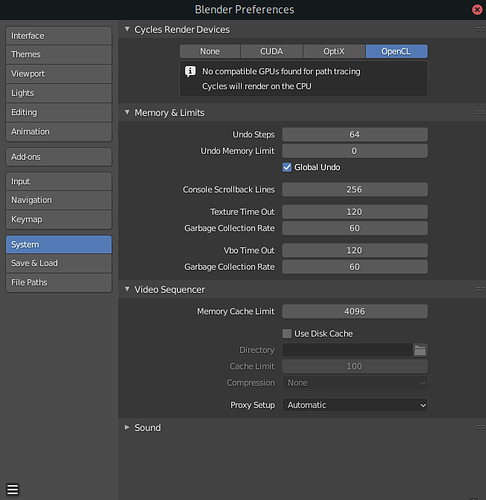Select the System tab
This screenshot has height=500, width=486.
[59, 244]
